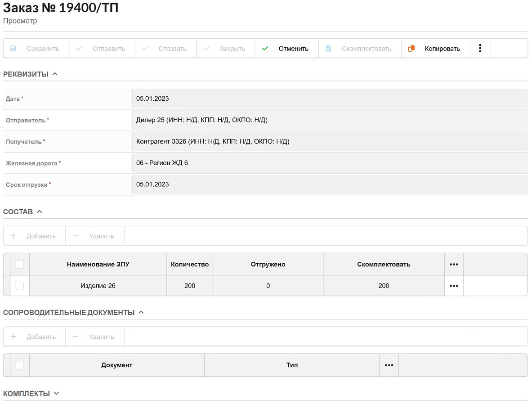The height and width of the screenshot is (405, 532).
Task: Open the vertical three-dots toolbar menu
Action: [480, 48]
